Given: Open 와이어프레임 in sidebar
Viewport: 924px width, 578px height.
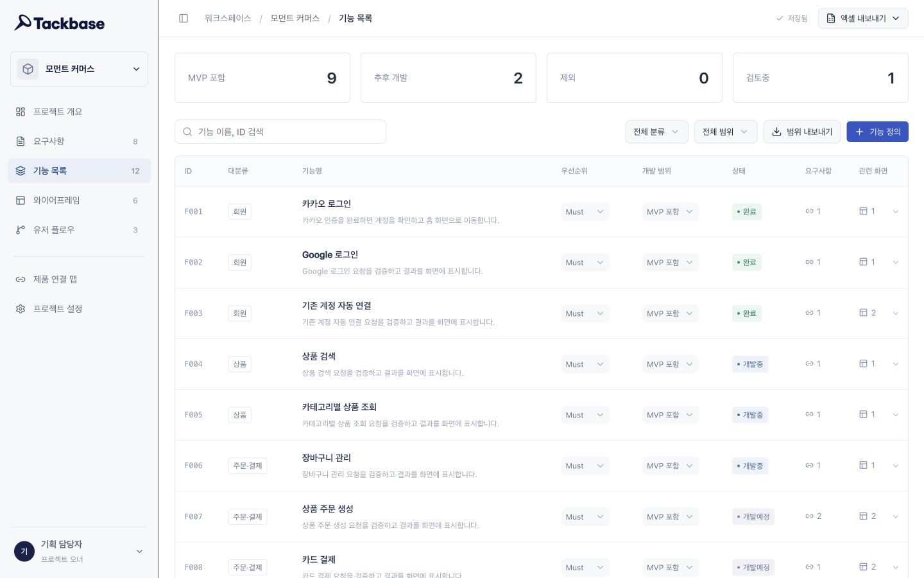Looking at the screenshot, I should coord(79,200).
